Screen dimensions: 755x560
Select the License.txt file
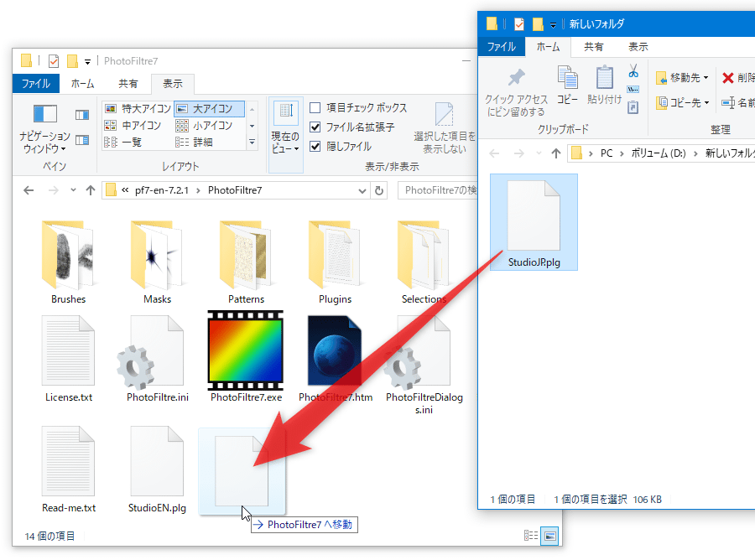point(69,359)
